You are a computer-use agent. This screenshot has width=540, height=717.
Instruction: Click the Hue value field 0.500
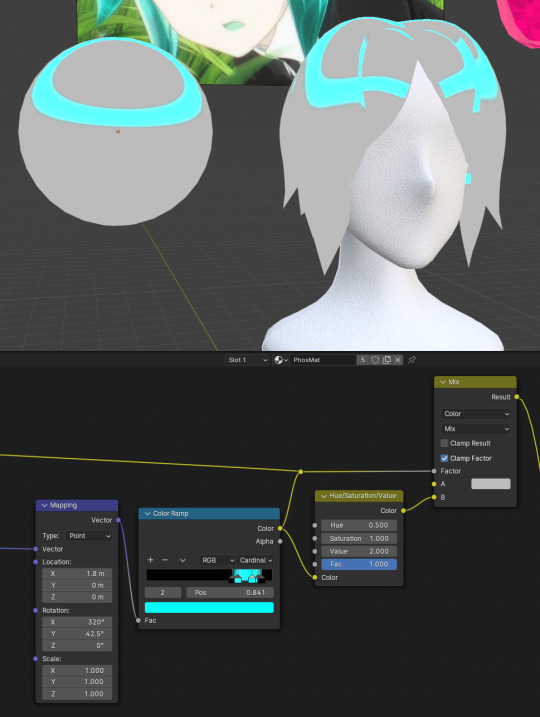tap(359, 525)
